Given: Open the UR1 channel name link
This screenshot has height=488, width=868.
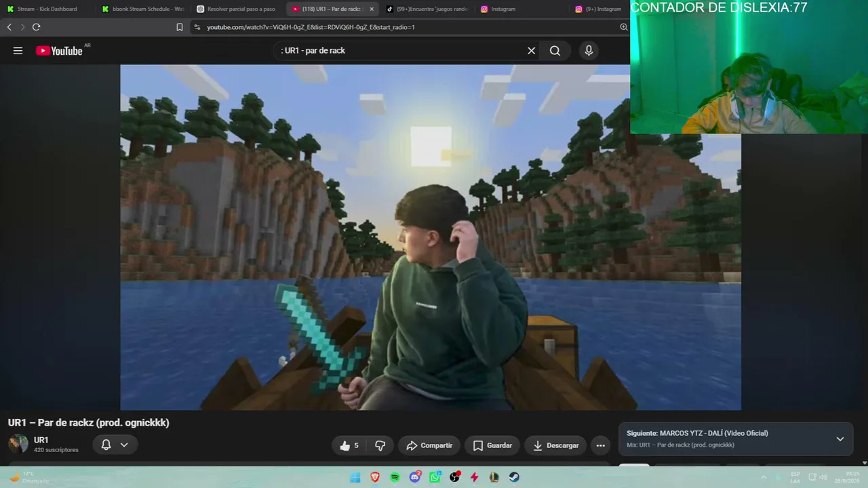Looking at the screenshot, I should 41,440.
